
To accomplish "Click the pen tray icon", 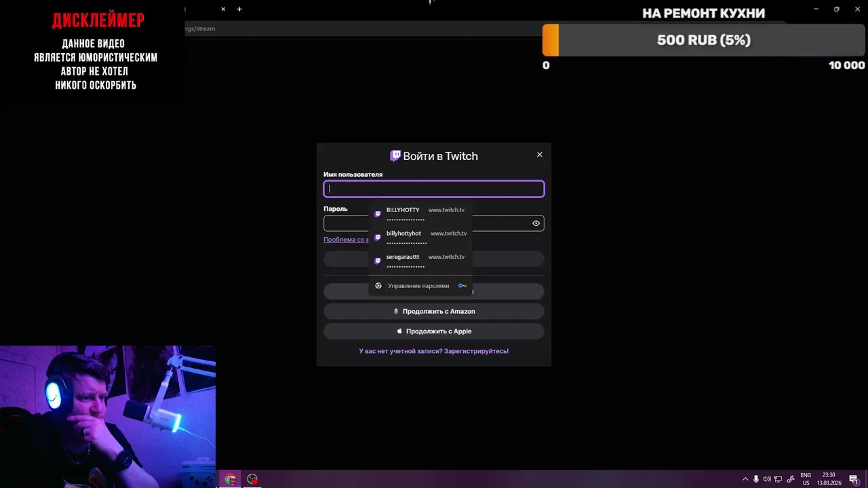I will [x=791, y=479].
